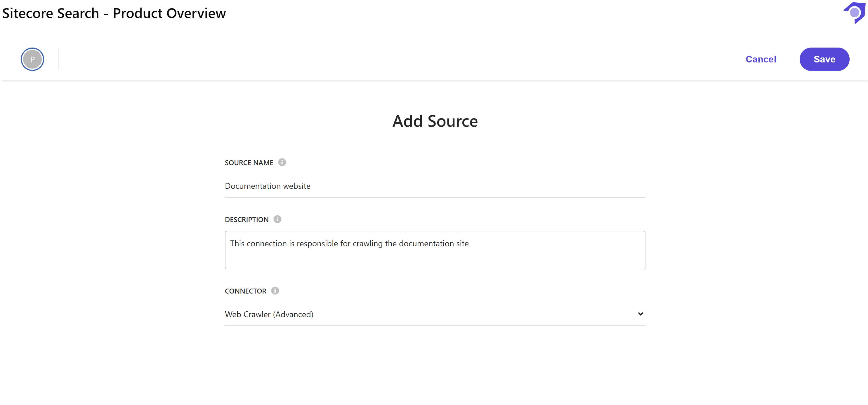This screenshot has width=868, height=405.
Task: Click the text 'Documentation website'
Action: click(268, 186)
